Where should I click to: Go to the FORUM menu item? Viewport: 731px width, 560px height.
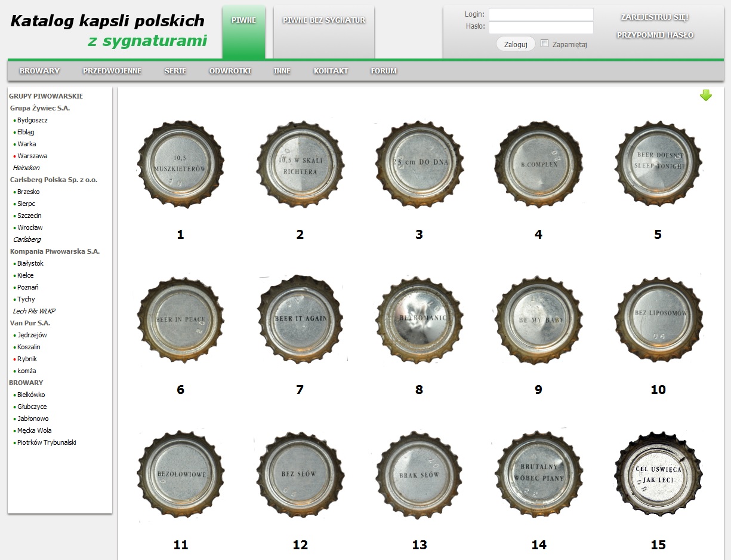(384, 71)
